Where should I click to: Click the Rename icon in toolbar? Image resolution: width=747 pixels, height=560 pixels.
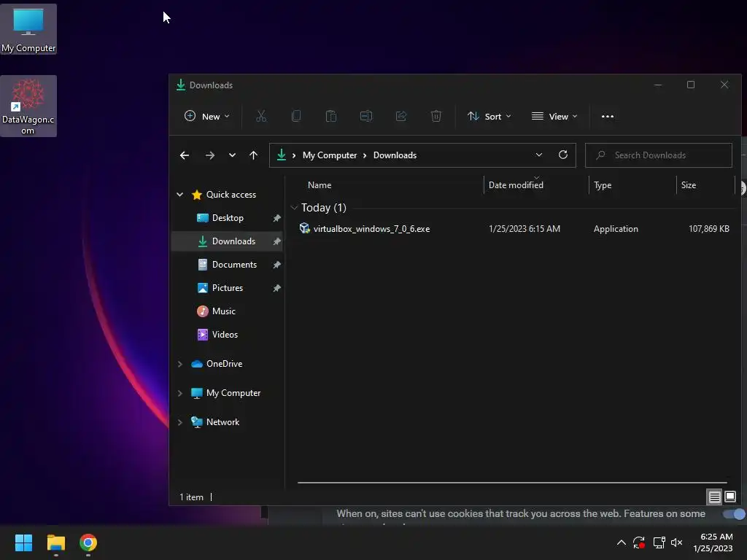point(366,116)
